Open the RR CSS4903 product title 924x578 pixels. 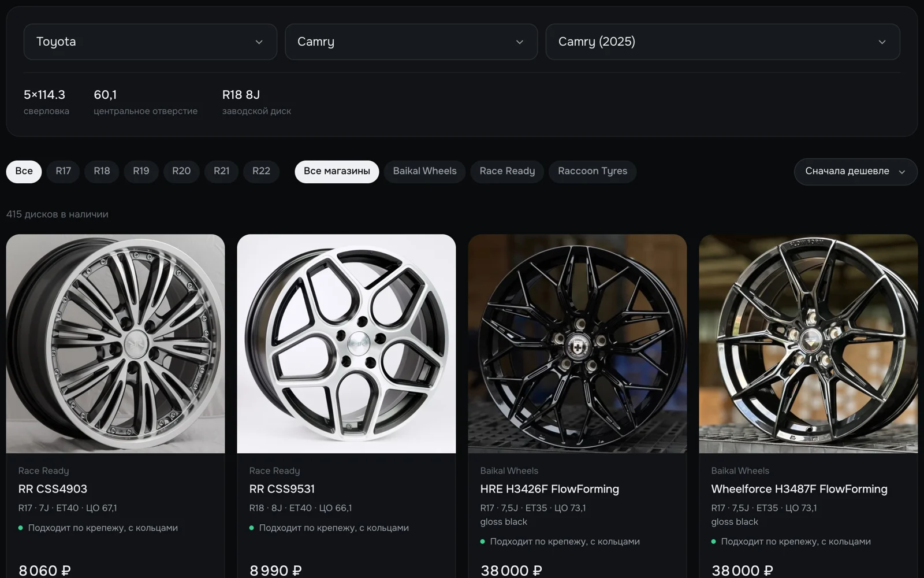click(x=53, y=489)
